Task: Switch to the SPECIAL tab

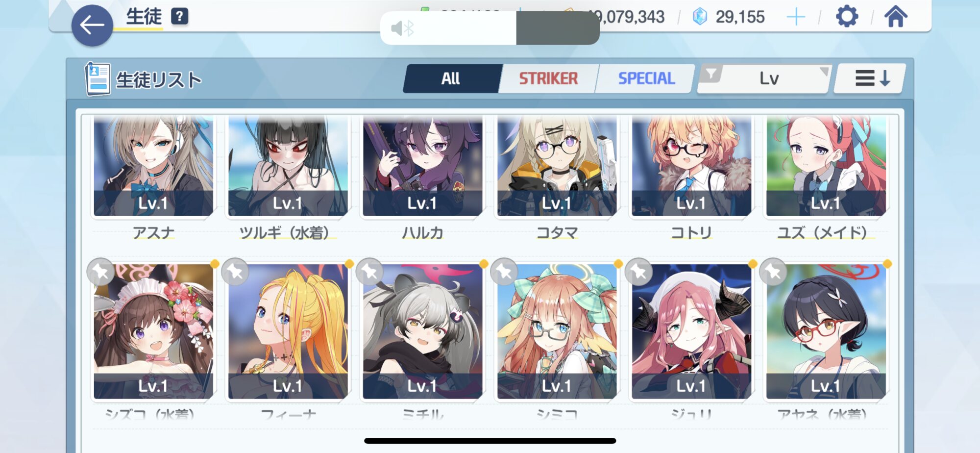Action: tap(646, 78)
